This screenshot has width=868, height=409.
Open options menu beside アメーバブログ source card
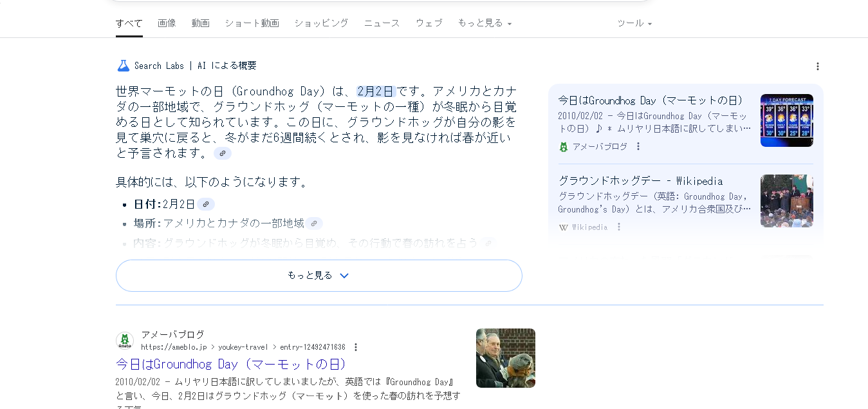click(x=638, y=146)
